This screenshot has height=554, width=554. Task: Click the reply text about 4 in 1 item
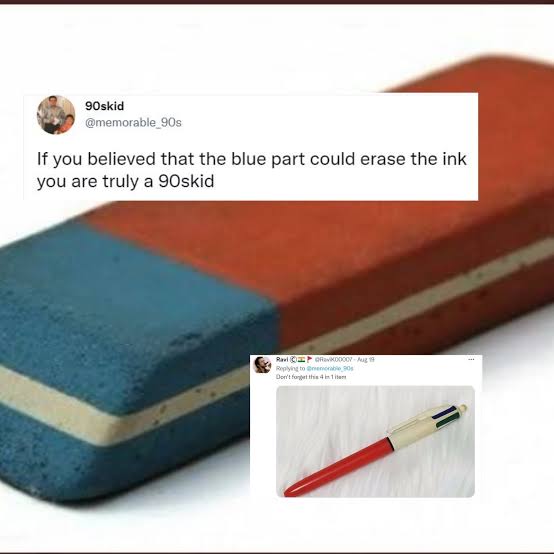point(311,377)
